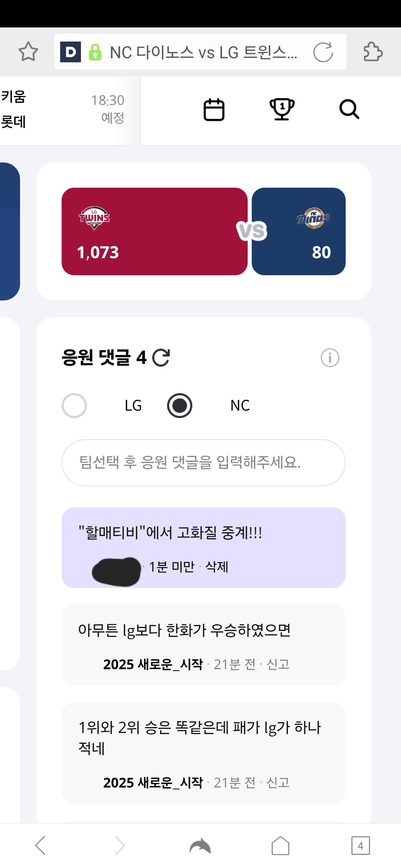Viewport: 401px width, 868px height.
Task: Tap the dolphin browser menu icon
Action: [200, 846]
